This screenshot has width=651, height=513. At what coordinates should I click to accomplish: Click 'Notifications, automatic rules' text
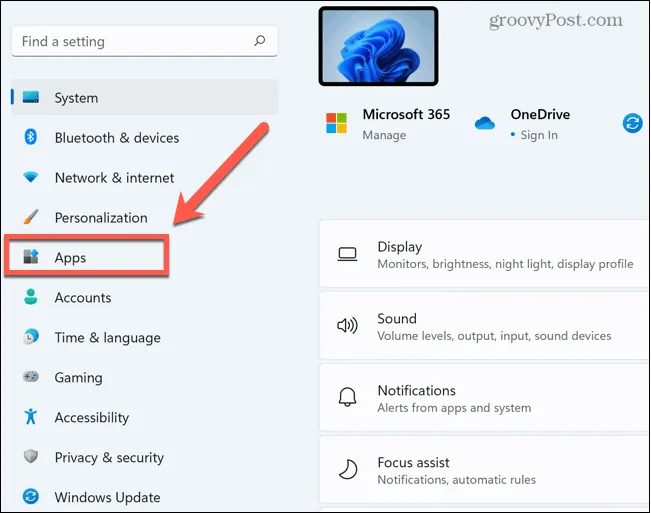pos(457,480)
